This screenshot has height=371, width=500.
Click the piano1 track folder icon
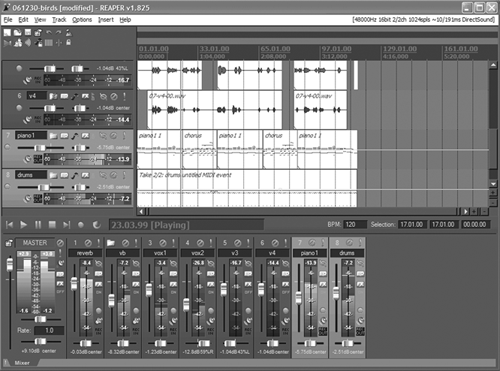click(53, 136)
